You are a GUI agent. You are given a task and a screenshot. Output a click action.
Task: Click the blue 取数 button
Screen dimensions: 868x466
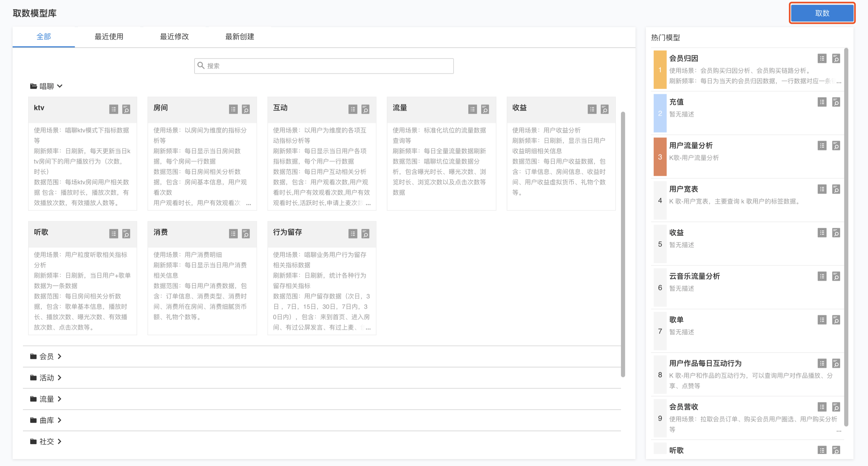pos(822,13)
